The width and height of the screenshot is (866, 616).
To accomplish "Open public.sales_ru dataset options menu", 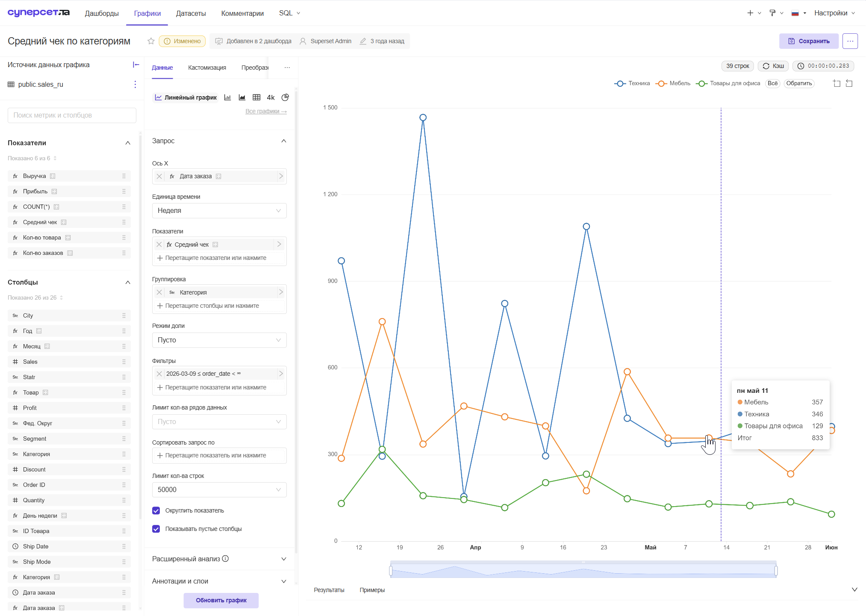I will [x=135, y=84].
